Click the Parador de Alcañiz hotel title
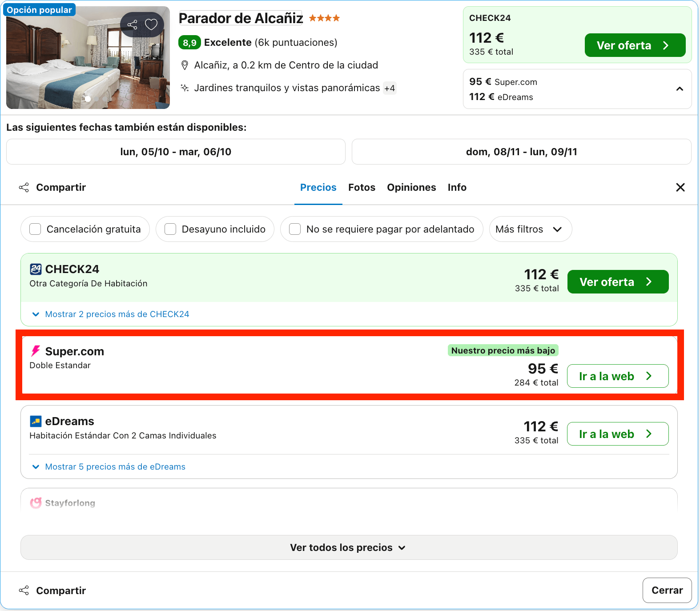This screenshot has width=700, height=611. tap(241, 18)
